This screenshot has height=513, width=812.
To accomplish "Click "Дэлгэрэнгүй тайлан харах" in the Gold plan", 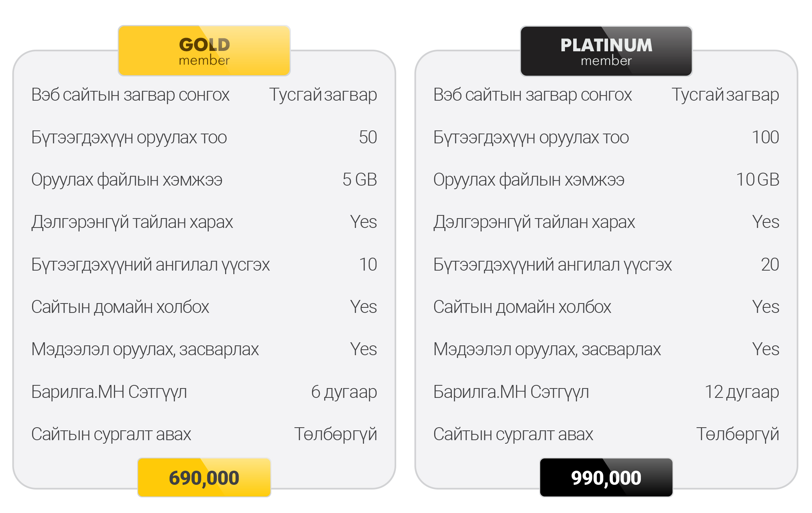I will pos(132,222).
